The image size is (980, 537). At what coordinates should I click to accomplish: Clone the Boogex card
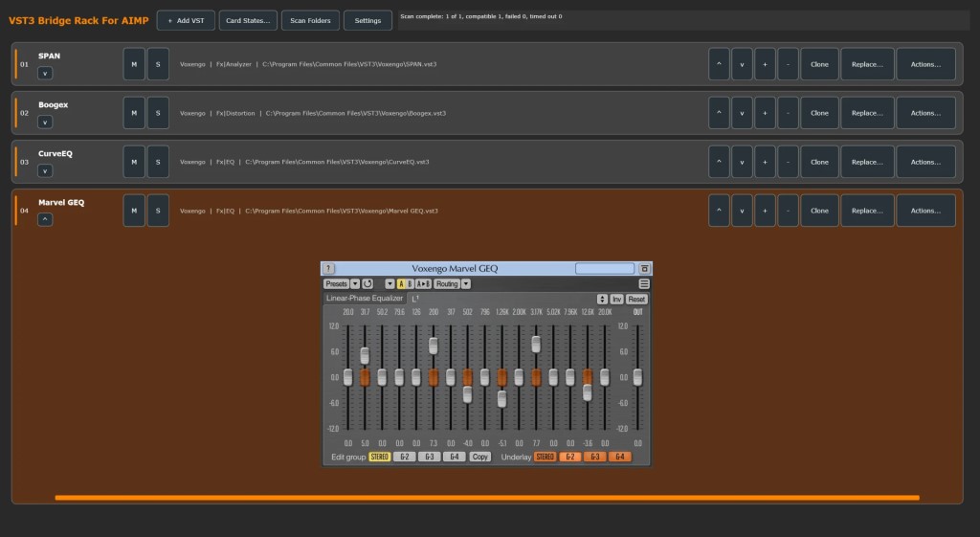pos(819,113)
